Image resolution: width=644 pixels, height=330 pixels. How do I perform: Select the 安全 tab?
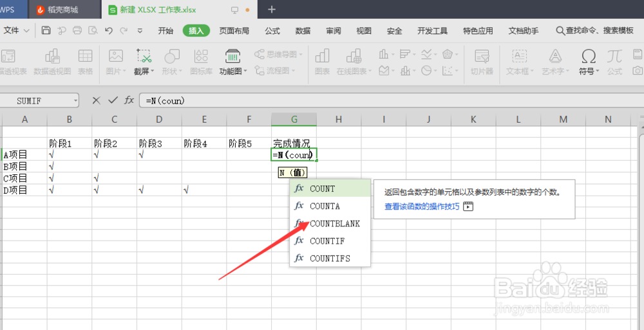(x=395, y=31)
